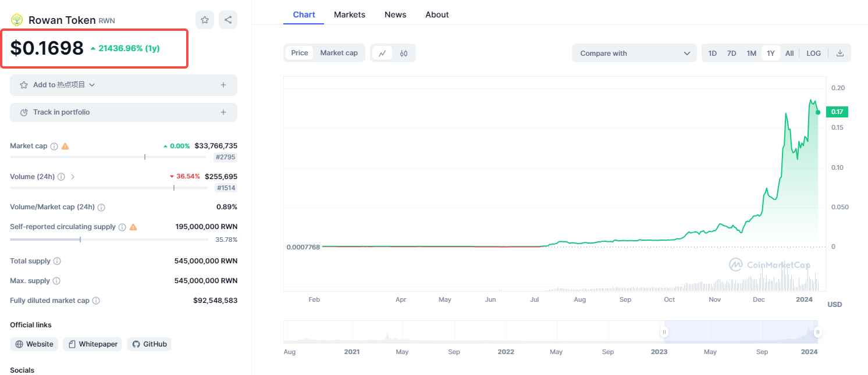The height and width of the screenshot is (375, 868).
Task: Click the 35.78% circulating supply percentage
Action: click(x=226, y=240)
